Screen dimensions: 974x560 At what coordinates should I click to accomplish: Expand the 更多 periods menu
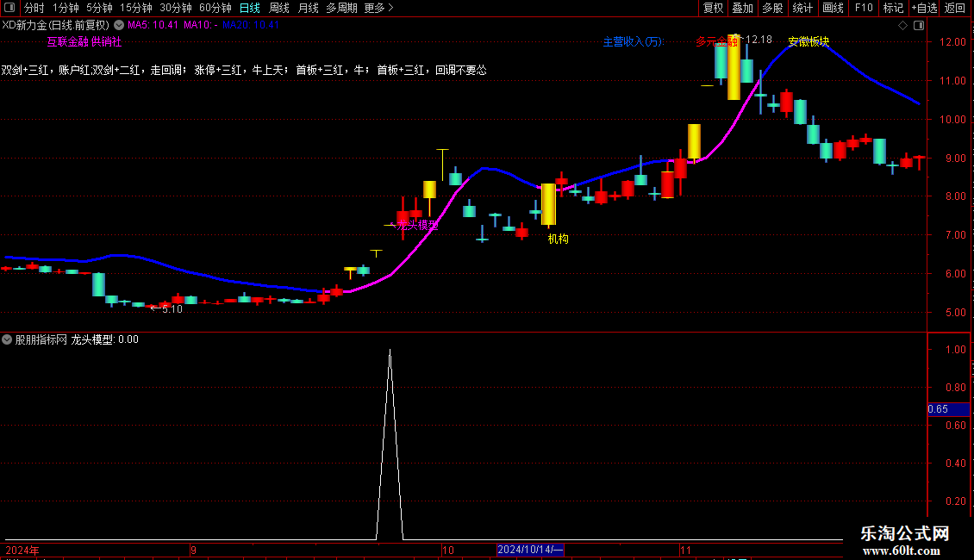click(378, 8)
